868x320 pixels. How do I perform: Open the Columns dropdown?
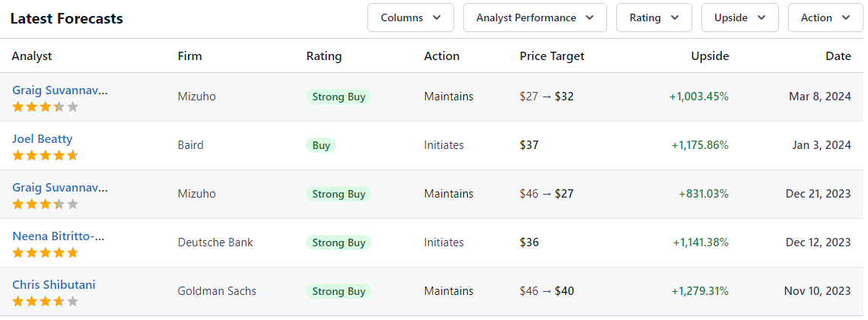411,17
